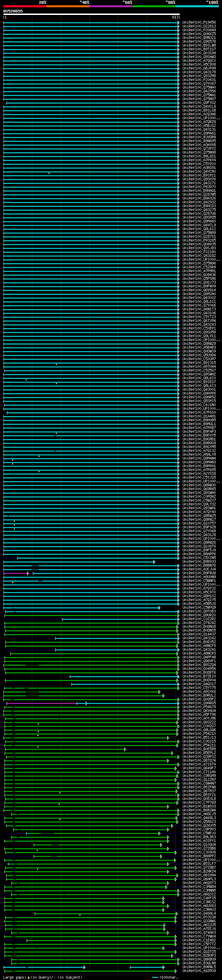Viewport: 222px width, 980px height.
Task: Click the white query sequence bar
Action: (x=92, y=14)
